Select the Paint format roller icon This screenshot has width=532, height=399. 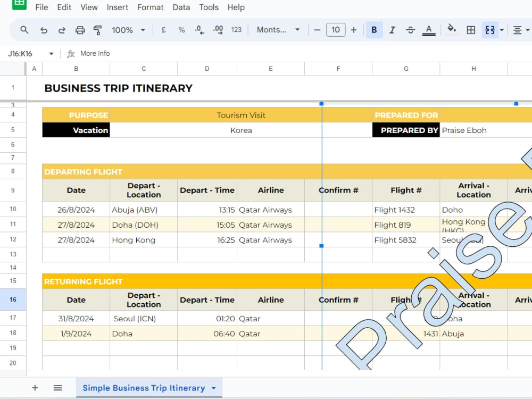pos(98,30)
